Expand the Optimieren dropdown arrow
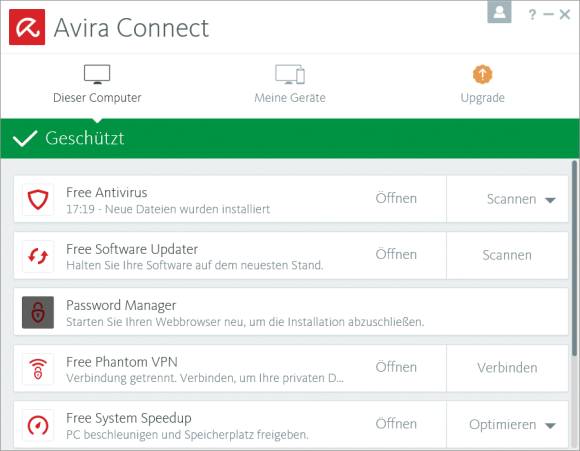Viewport: 580px width, 451px height. point(550,425)
